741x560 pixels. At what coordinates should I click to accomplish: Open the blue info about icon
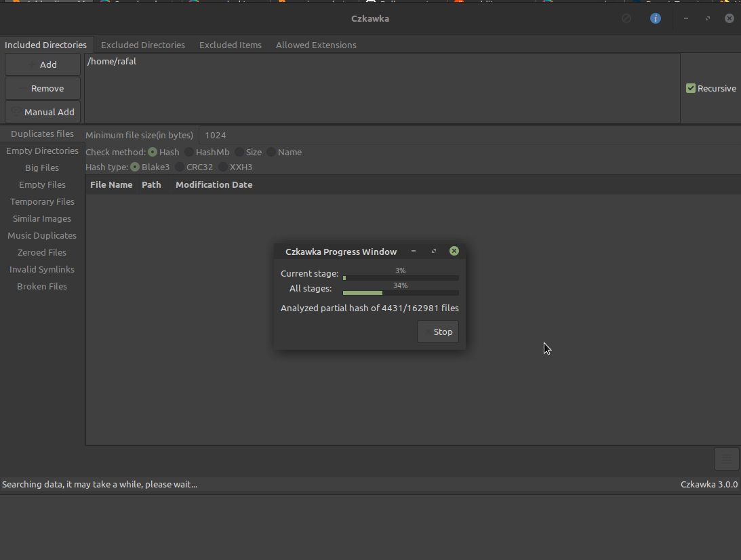[655, 18]
